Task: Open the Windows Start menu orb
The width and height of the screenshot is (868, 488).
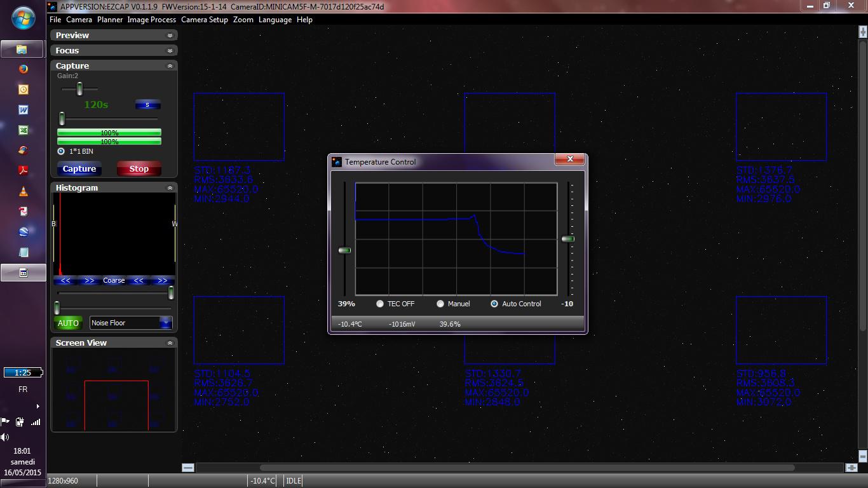Action: [x=24, y=18]
